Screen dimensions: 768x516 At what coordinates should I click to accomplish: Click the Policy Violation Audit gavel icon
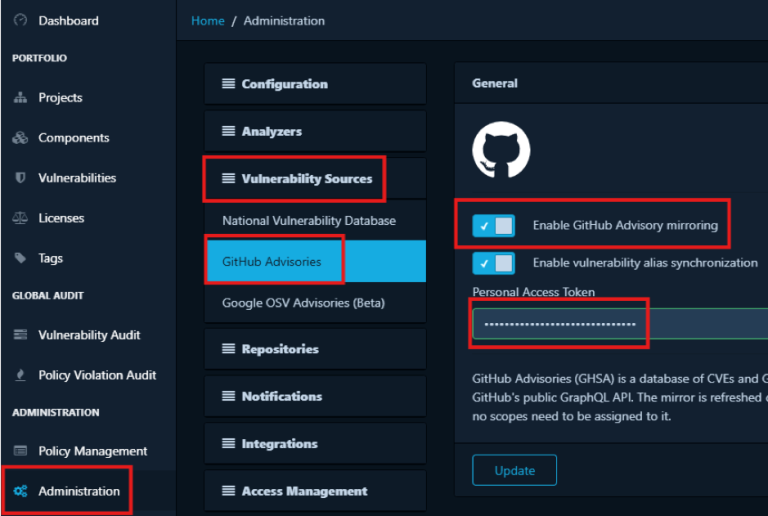[x=20, y=375]
